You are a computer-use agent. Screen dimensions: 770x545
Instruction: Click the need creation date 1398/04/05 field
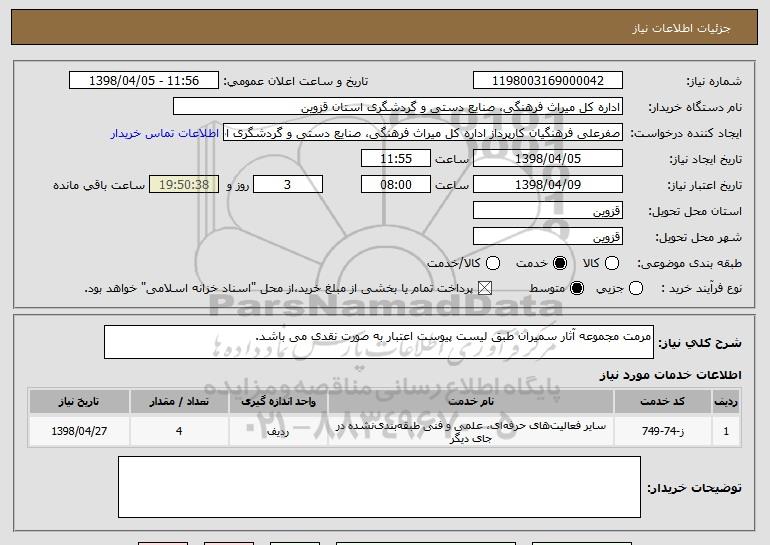point(548,159)
